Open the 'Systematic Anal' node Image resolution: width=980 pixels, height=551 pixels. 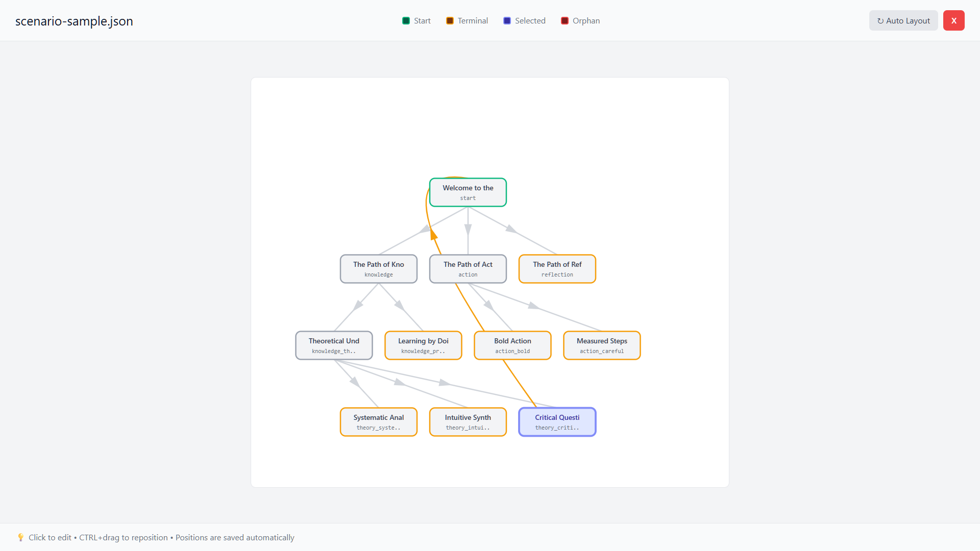tap(378, 422)
